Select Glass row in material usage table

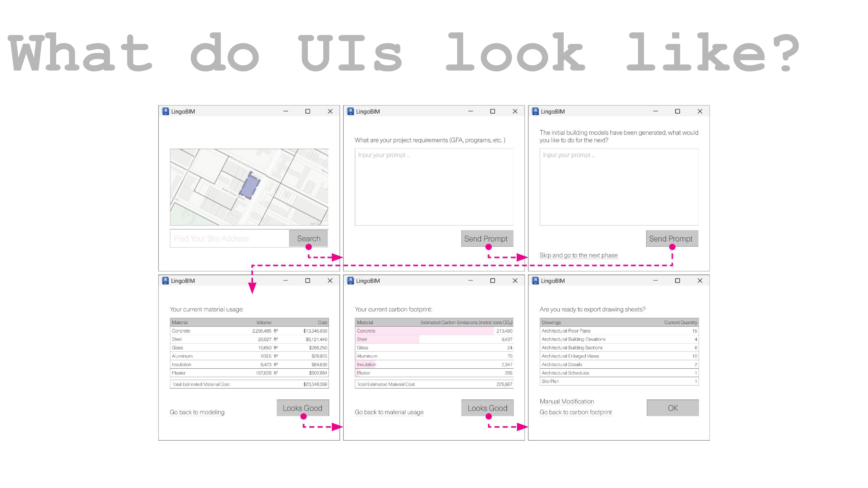(249, 347)
